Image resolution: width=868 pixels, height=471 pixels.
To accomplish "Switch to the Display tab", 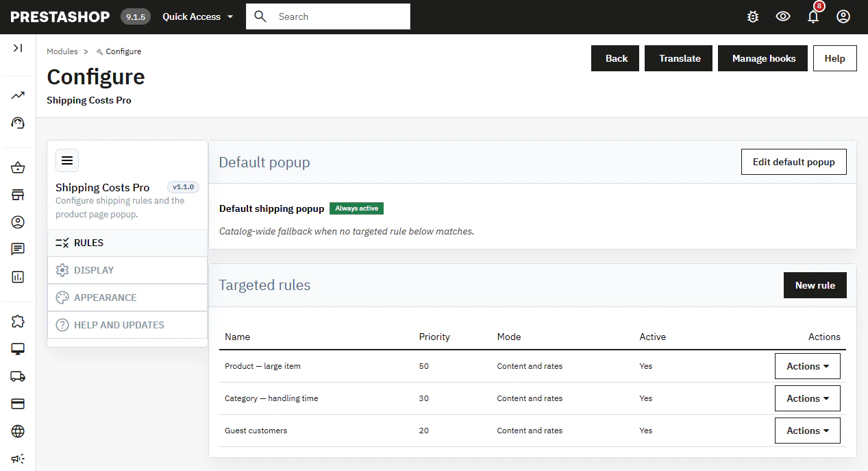I will point(127,270).
